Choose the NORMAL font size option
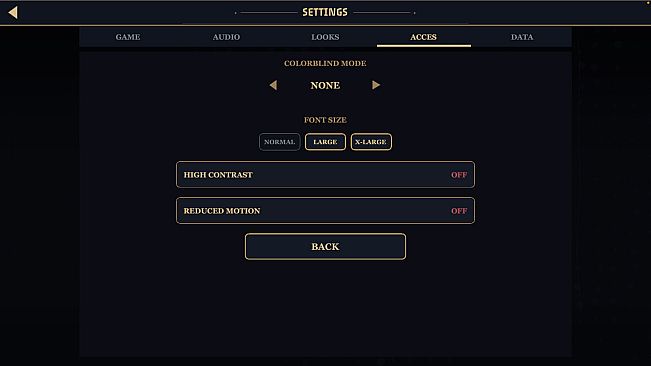 point(279,142)
